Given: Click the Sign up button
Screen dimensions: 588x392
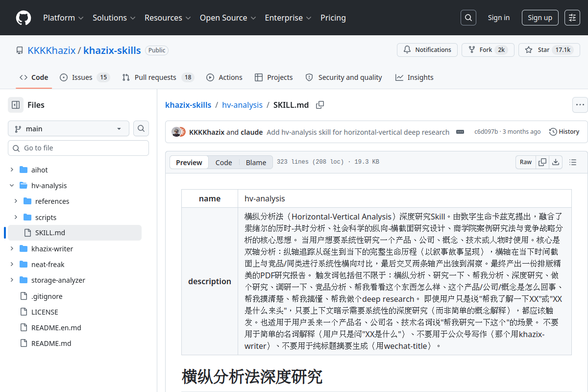Looking at the screenshot, I should [540, 18].
